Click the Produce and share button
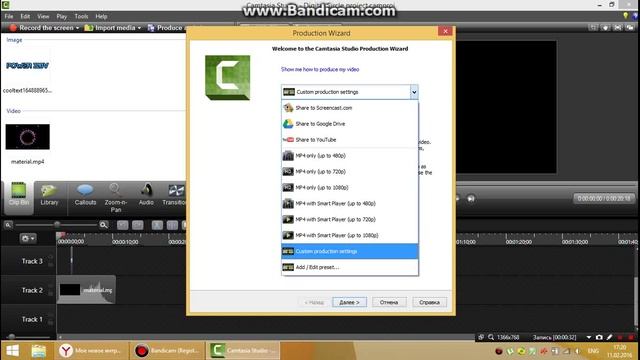640x360 pixels. tap(166, 28)
